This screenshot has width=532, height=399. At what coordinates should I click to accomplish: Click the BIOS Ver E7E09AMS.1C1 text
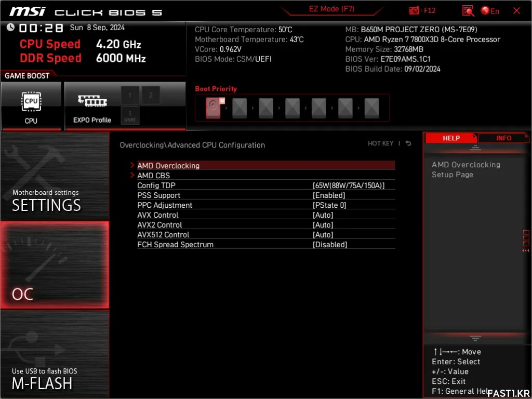(x=388, y=59)
